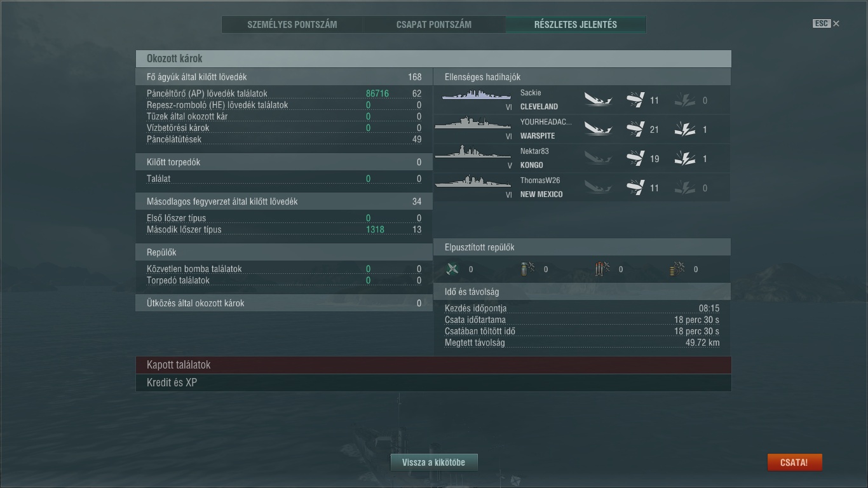Click the shell hits icon on the Kongo row

click(635, 159)
